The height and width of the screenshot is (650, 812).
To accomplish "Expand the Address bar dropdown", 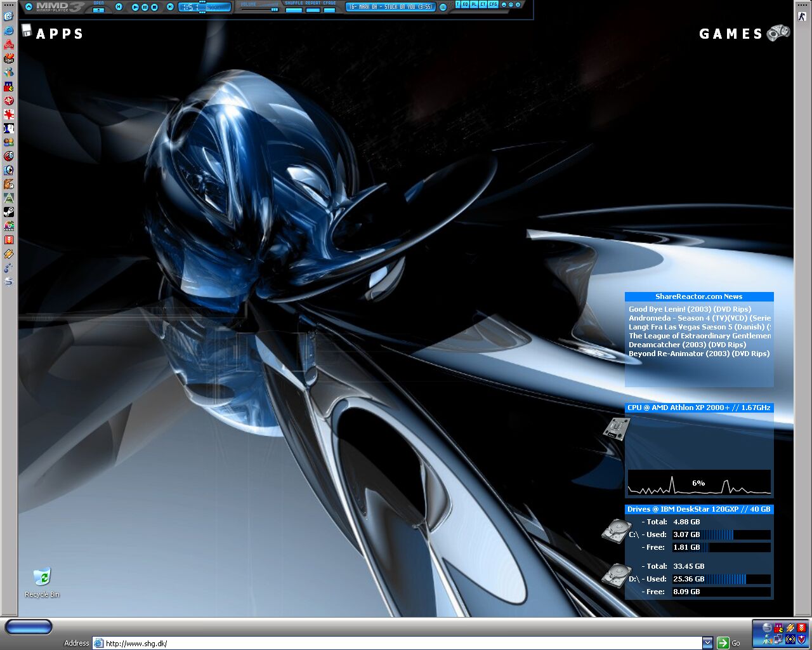I will click(707, 643).
